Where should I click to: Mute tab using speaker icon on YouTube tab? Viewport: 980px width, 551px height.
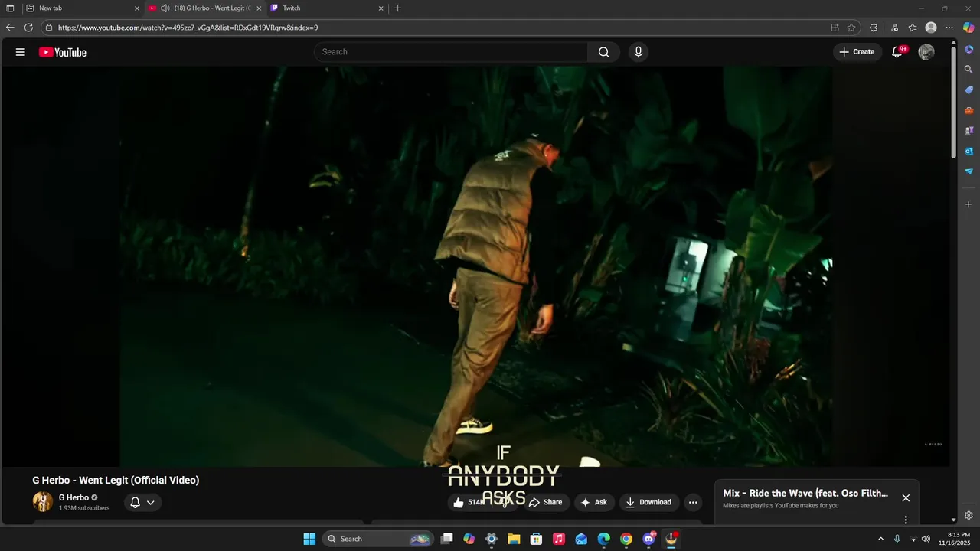pyautogui.click(x=165, y=8)
